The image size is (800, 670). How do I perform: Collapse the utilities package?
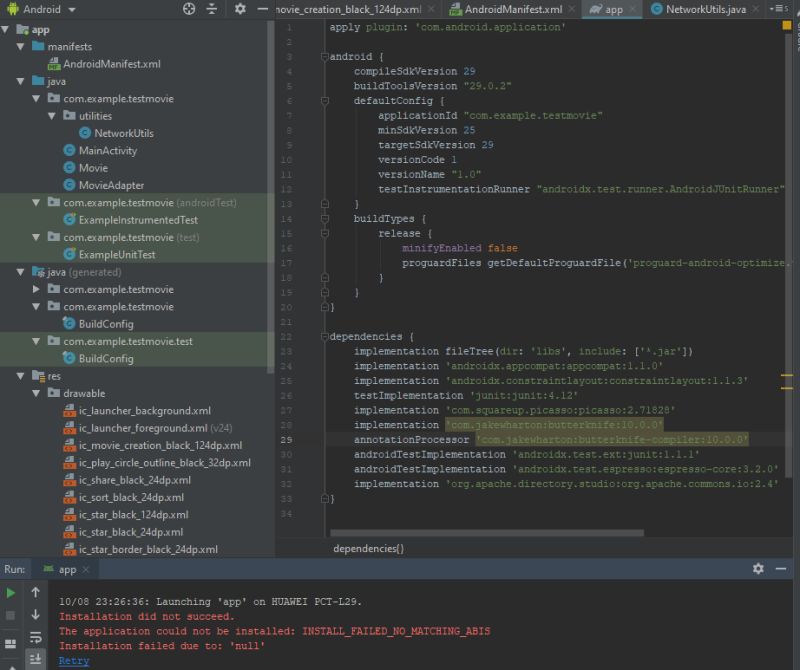(x=52, y=116)
